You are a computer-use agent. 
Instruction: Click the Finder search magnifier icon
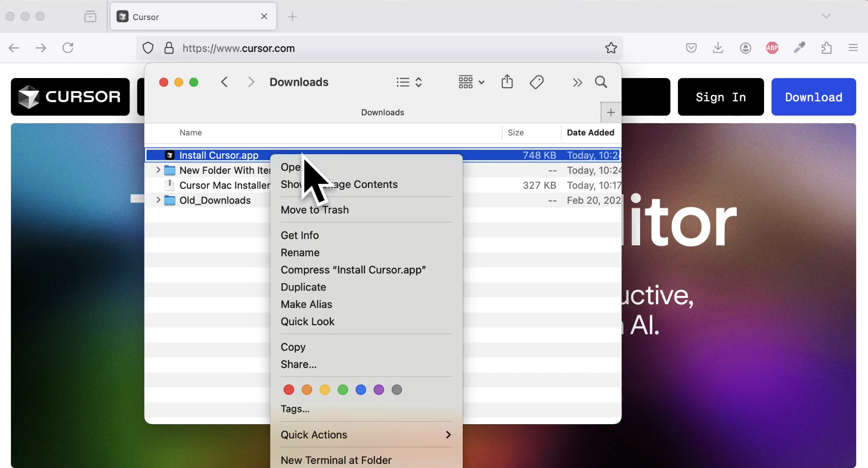[x=601, y=82]
